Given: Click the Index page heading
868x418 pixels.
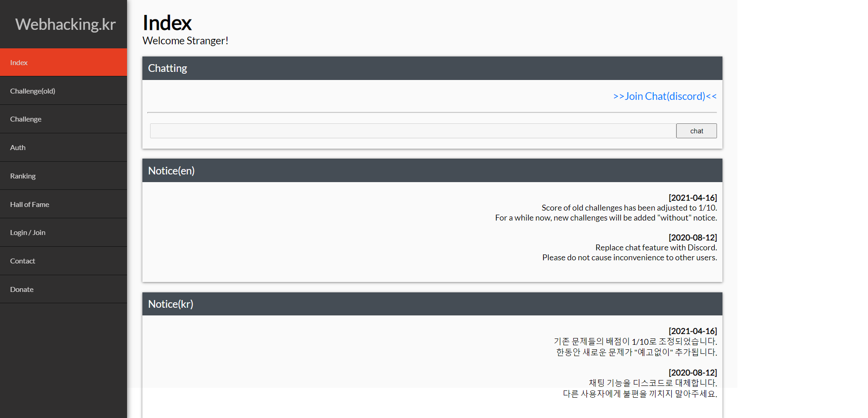Looking at the screenshot, I should click(167, 23).
